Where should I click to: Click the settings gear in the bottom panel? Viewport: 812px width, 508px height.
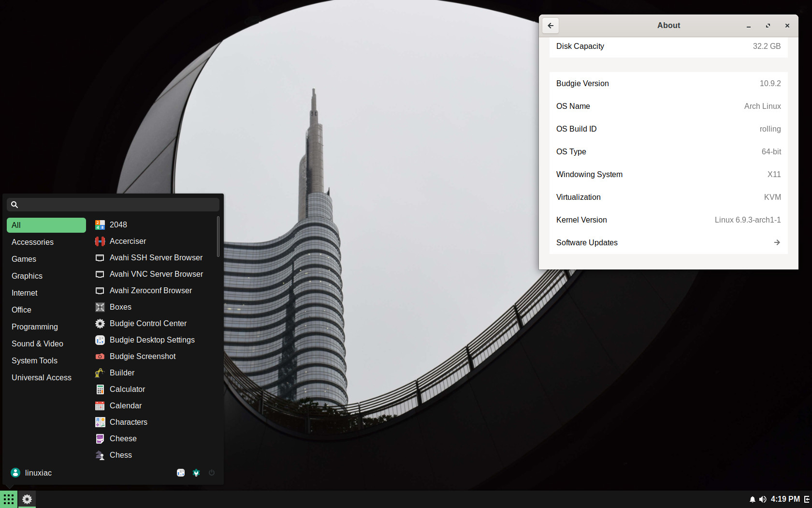click(x=27, y=499)
